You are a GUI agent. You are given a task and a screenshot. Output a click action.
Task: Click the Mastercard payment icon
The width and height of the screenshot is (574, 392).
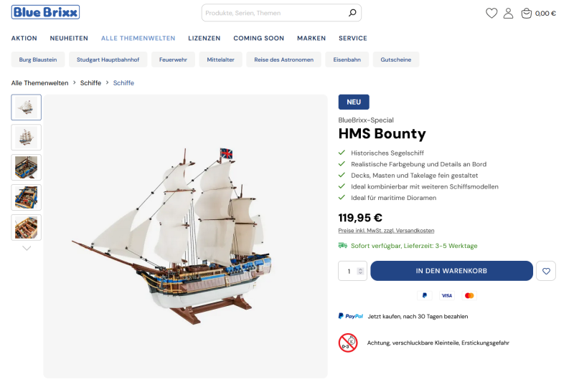tap(469, 295)
